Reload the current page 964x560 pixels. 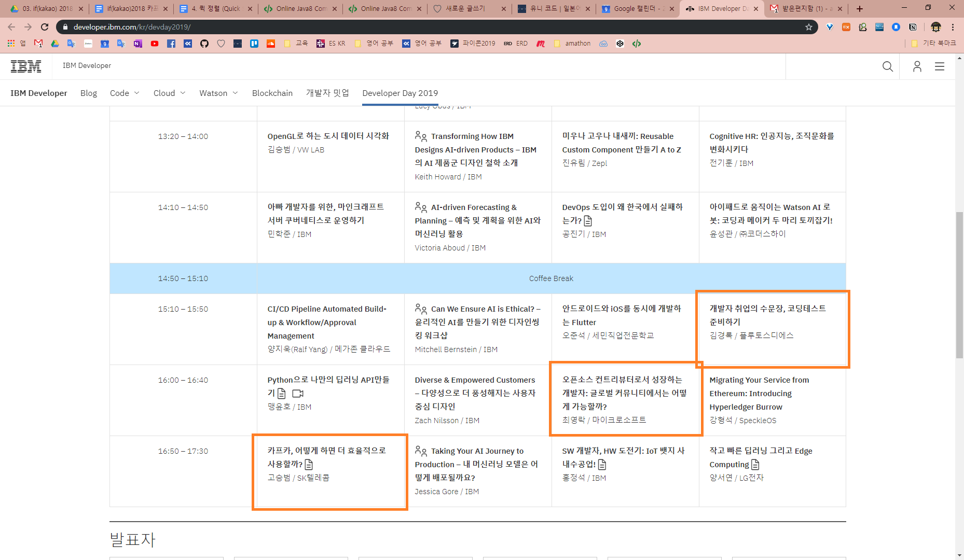click(45, 27)
